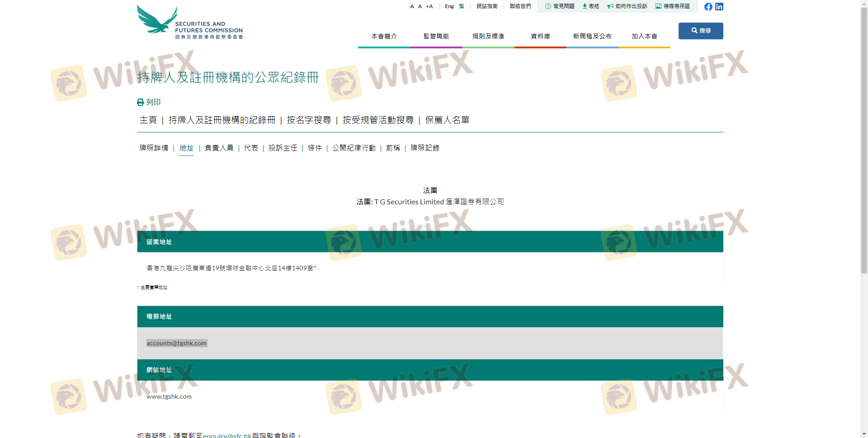Viewport: 868px width, 438px height.
Task: Click the 持牌人及註冊機構的公眾紀錄冊 page heading
Action: pyautogui.click(x=228, y=77)
